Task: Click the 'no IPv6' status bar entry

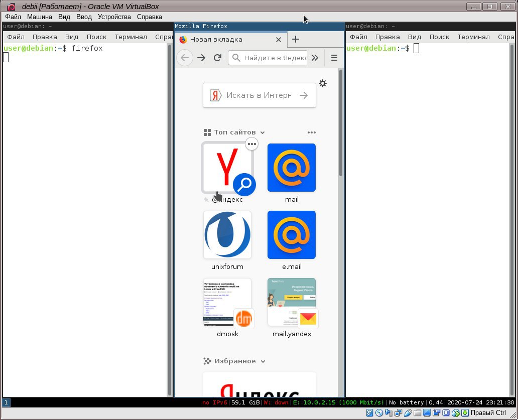Action: [x=215, y=402]
